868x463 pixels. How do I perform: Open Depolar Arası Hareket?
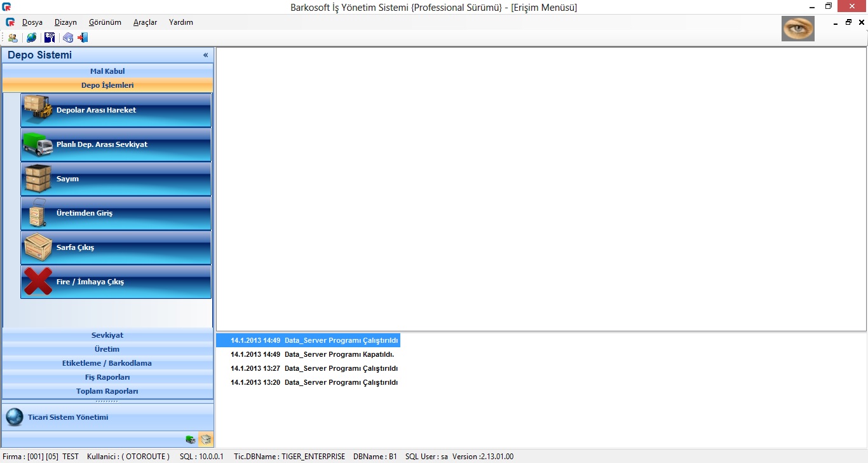pos(116,110)
